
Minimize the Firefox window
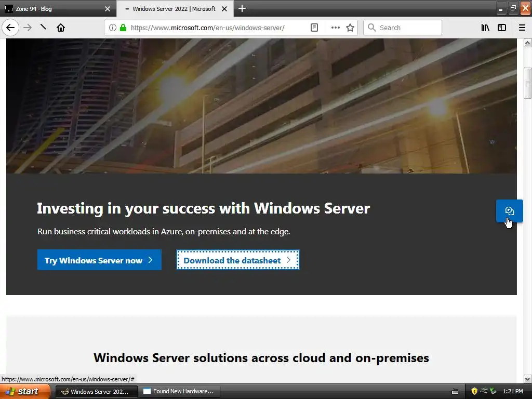[500, 8]
